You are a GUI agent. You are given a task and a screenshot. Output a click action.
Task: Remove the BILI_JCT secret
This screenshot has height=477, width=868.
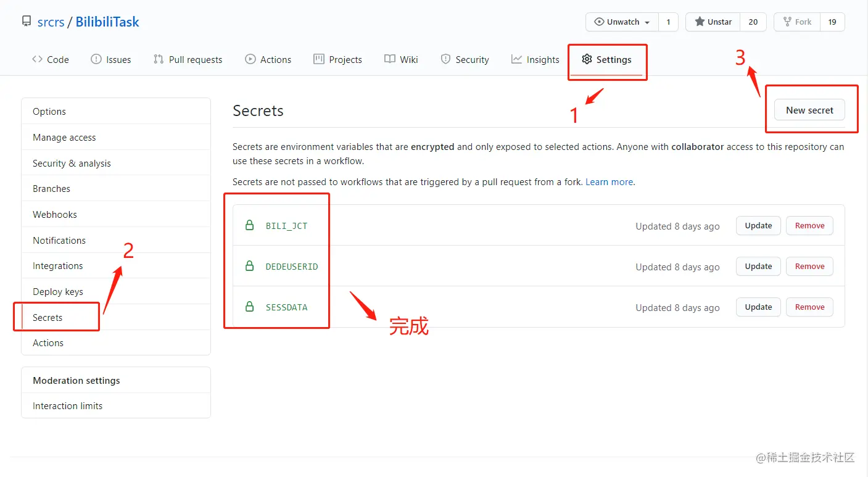coord(809,225)
